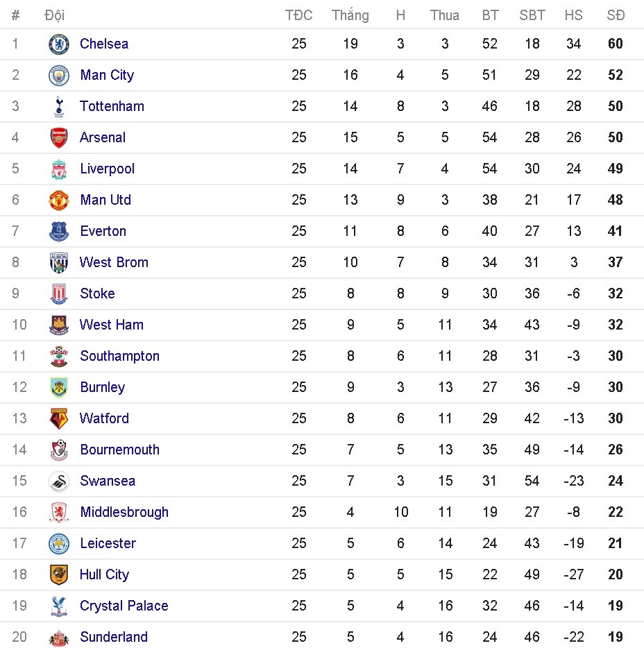Open the Bournemouth team link

(x=119, y=450)
